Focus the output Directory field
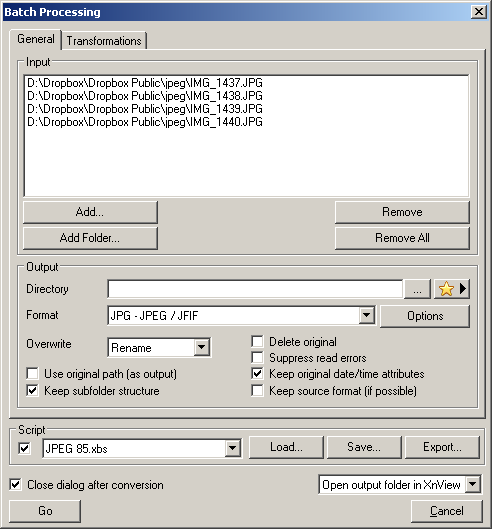The image size is (492, 529). [x=255, y=289]
